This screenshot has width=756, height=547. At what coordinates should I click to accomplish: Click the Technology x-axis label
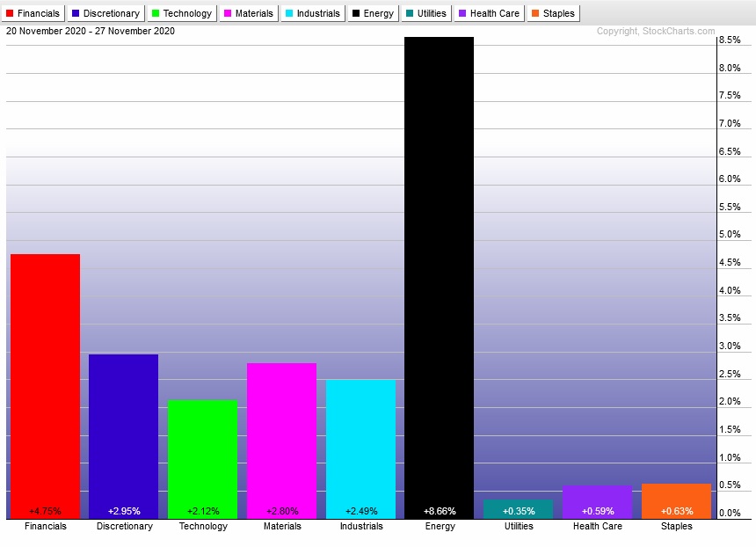[x=203, y=526]
